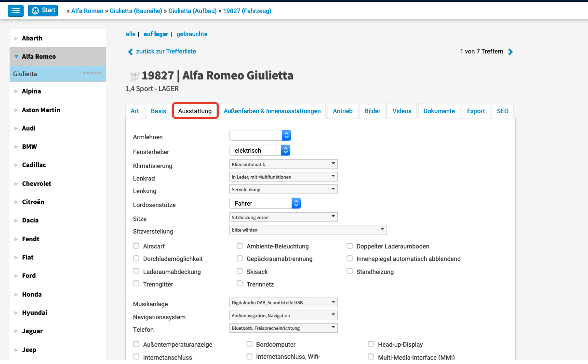
Task: Open the hamburger menu icon
Action: click(15, 11)
